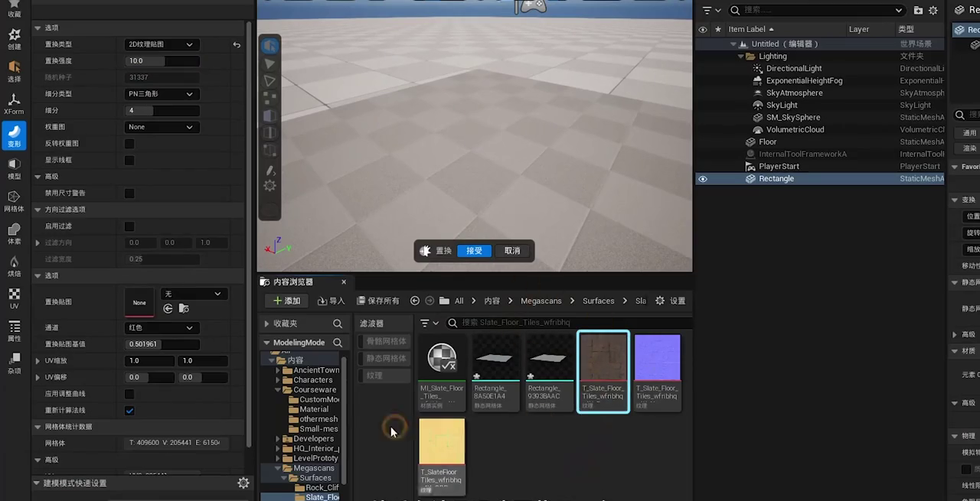This screenshot has width=980, height=501.
Task: Toggle the 骨骼网格体 filter
Action: click(x=385, y=341)
